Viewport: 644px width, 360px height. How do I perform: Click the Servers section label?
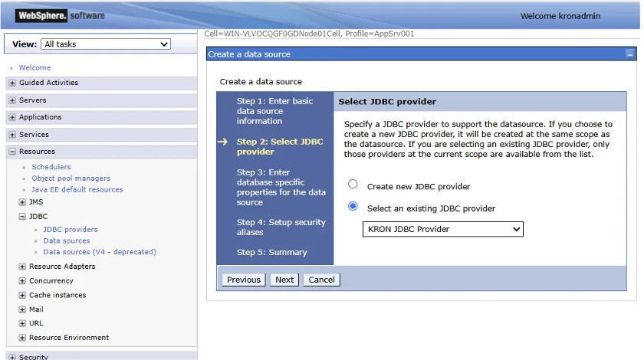pyautogui.click(x=32, y=100)
